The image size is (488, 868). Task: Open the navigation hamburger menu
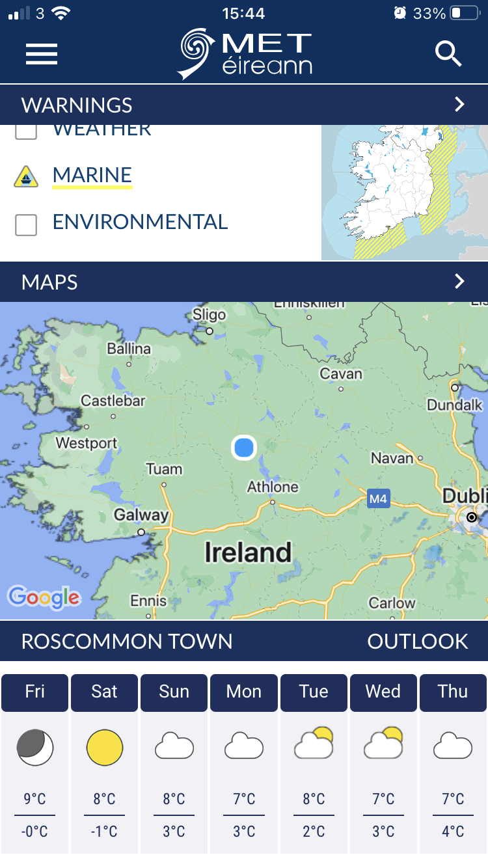41,54
